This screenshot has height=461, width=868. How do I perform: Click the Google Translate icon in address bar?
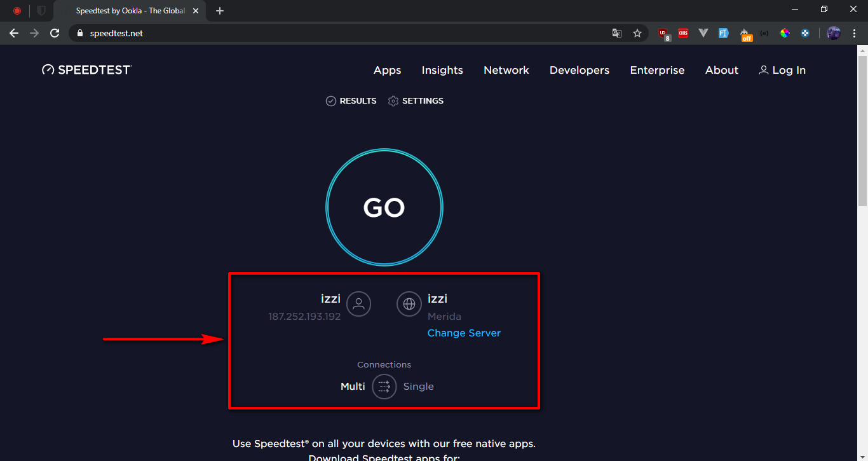[x=616, y=33]
